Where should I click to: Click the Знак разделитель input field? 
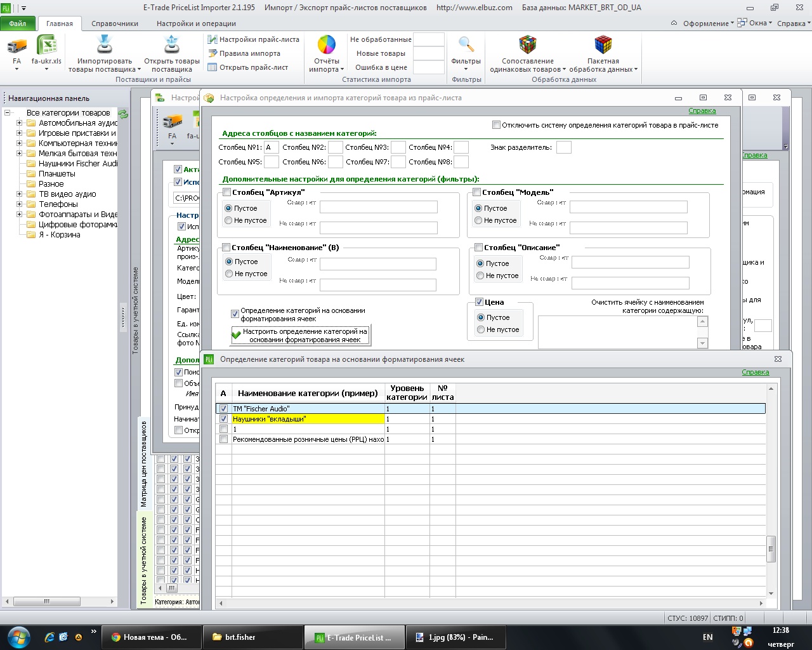pos(563,147)
